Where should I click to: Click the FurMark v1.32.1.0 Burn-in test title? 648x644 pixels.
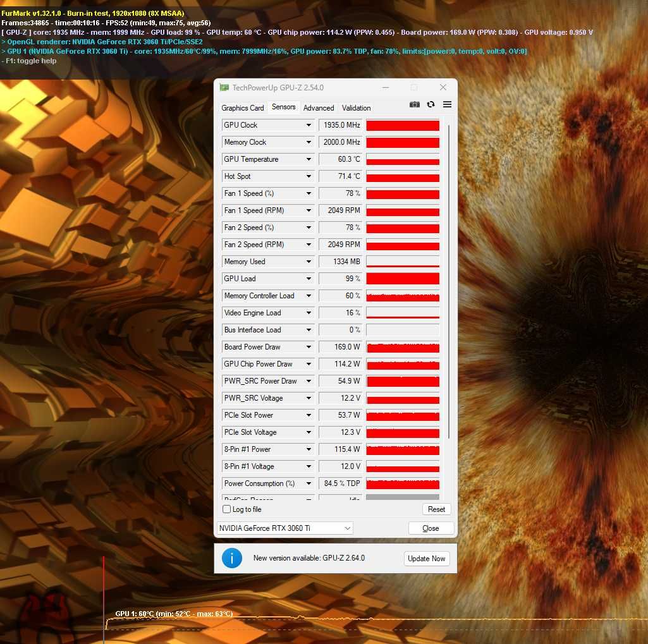93,13
